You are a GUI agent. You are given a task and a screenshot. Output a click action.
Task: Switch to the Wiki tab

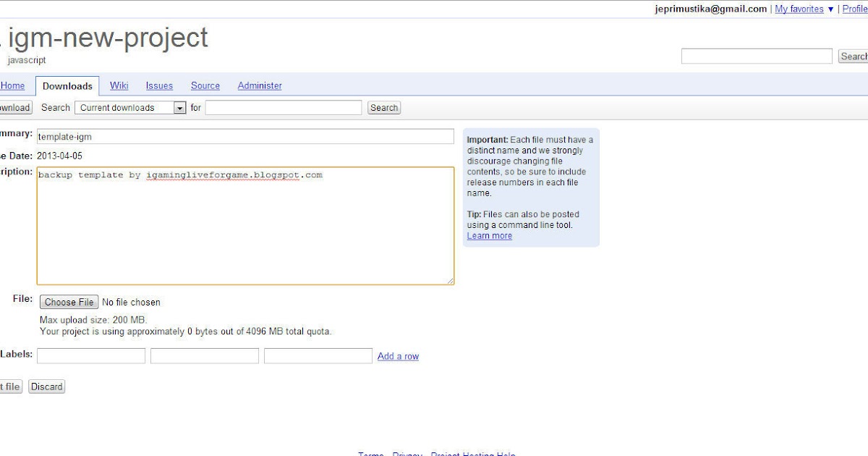click(119, 85)
